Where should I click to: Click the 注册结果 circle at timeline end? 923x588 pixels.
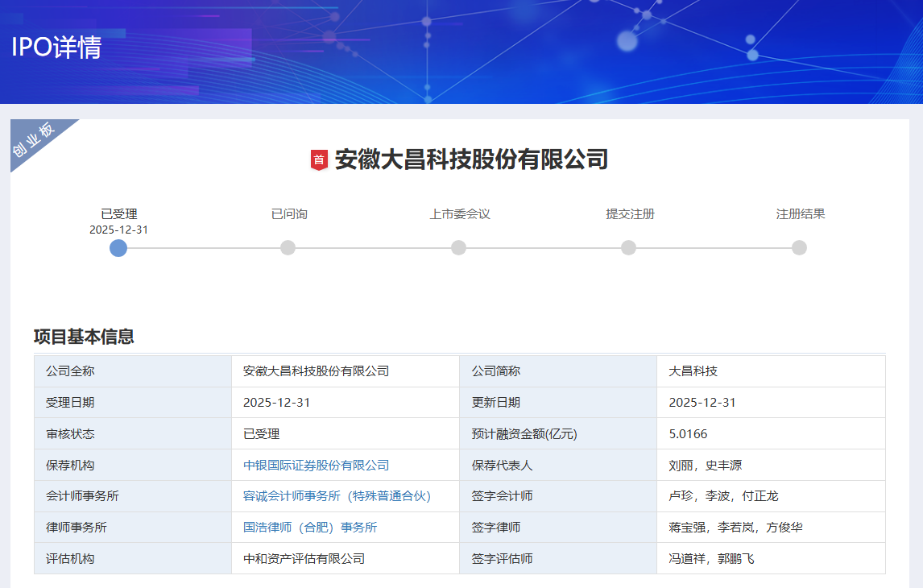[x=799, y=247]
